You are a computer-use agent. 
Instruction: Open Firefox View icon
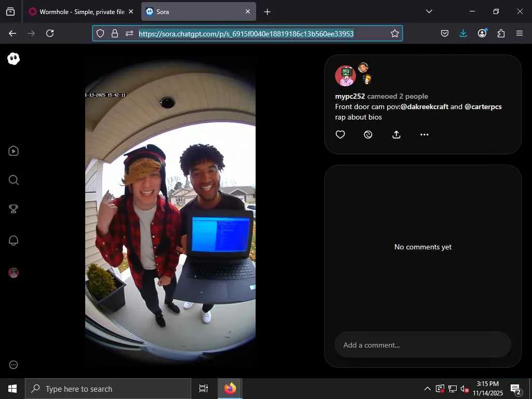tap(10, 11)
